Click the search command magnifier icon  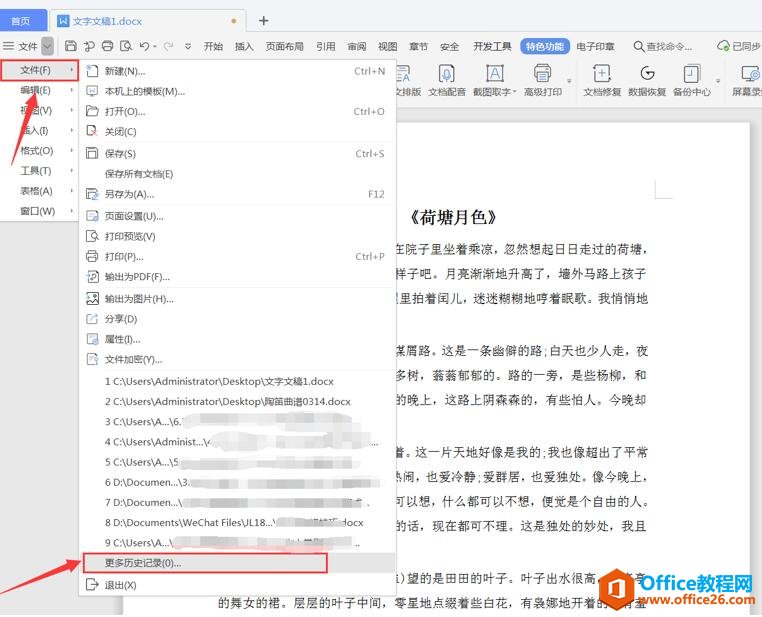point(639,47)
